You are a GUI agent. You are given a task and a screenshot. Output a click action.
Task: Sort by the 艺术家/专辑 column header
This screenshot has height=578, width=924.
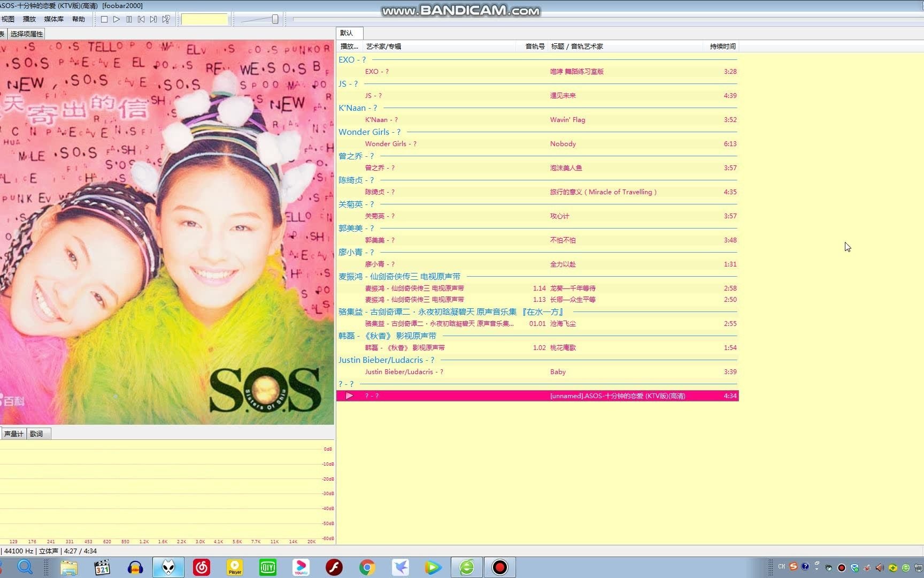point(438,47)
